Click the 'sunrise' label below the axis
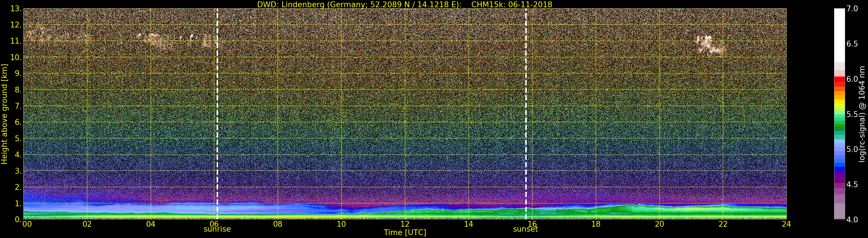This screenshot has height=238, width=868. 217,229
